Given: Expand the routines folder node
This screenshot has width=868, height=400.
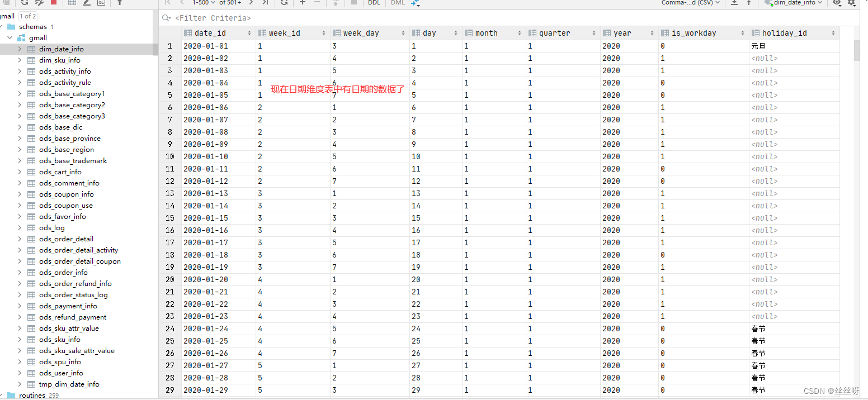Looking at the screenshot, I should click(2, 395).
